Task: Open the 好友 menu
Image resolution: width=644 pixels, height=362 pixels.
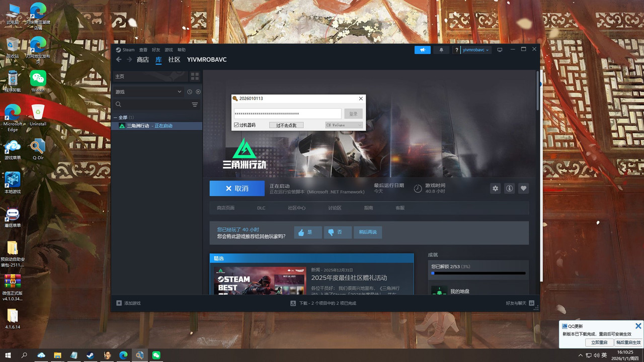Action: pos(156,50)
